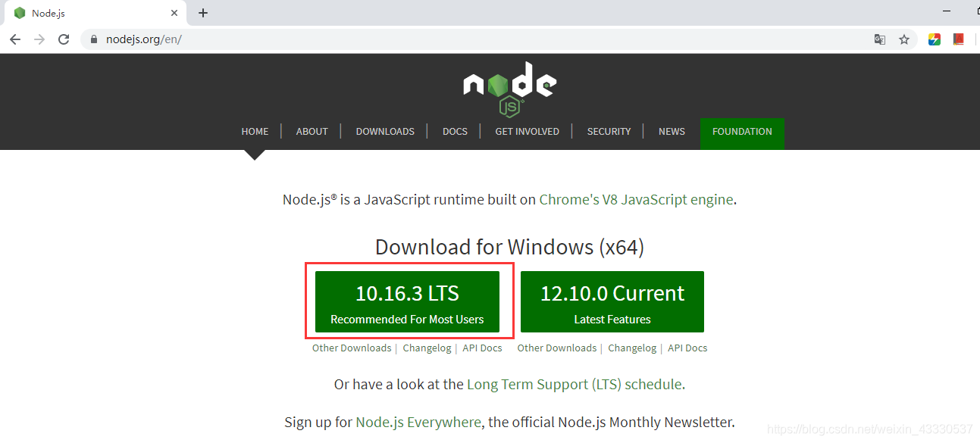This screenshot has height=443, width=980.
Task: Open Changelog under the LTS button
Action: point(427,348)
